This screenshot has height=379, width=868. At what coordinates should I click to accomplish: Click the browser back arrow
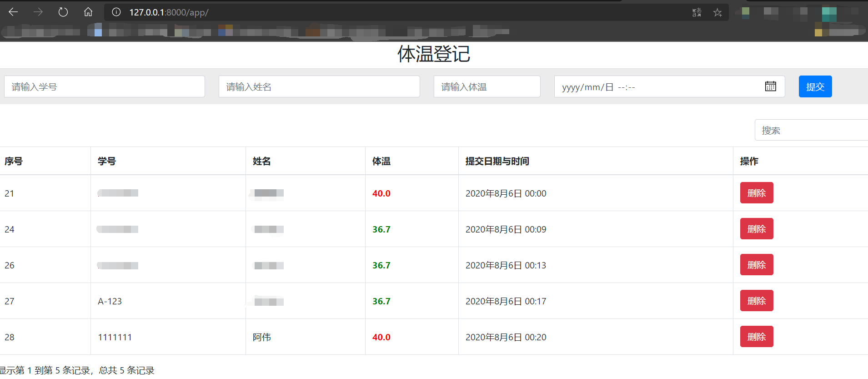tap(13, 12)
